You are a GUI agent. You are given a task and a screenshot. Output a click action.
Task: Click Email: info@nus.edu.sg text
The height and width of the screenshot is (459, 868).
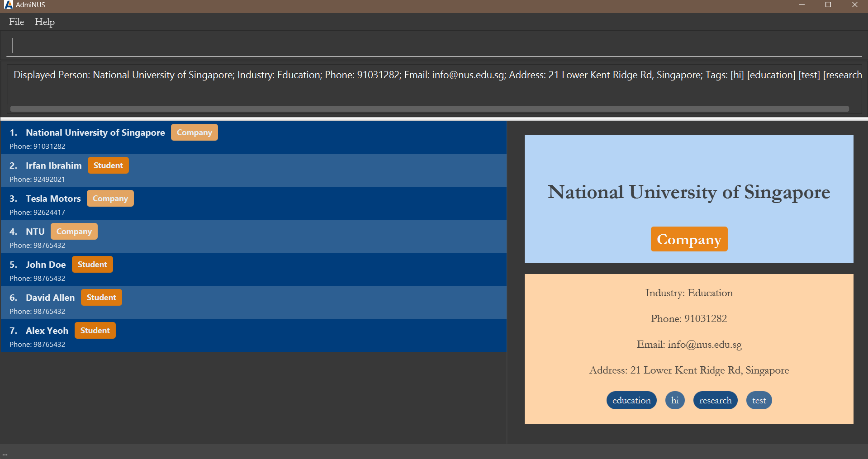click(x=689, y=345)
